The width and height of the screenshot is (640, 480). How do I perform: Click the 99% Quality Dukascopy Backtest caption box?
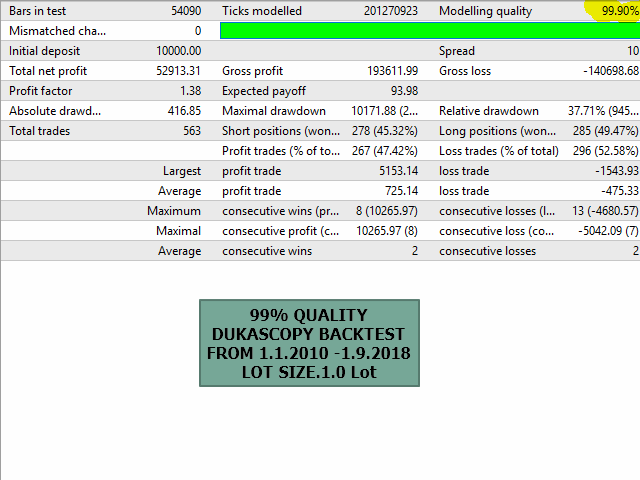(x=309, y=343)
